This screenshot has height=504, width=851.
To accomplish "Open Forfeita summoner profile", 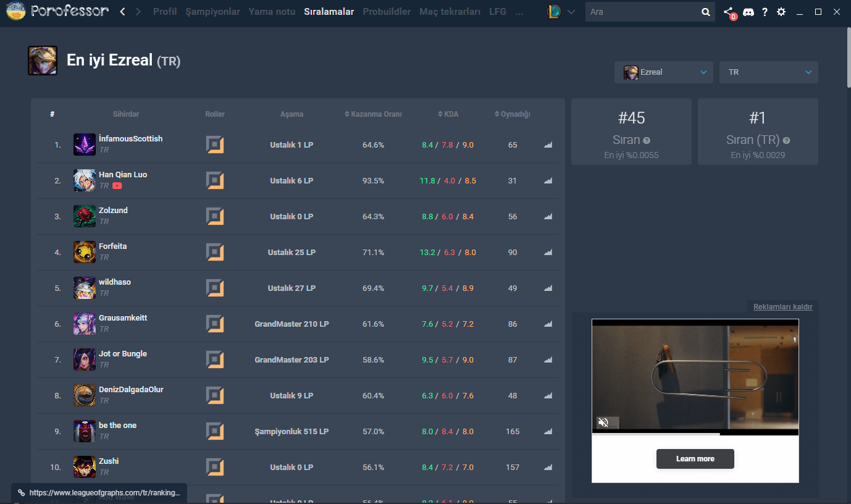I will coord(112,246).
